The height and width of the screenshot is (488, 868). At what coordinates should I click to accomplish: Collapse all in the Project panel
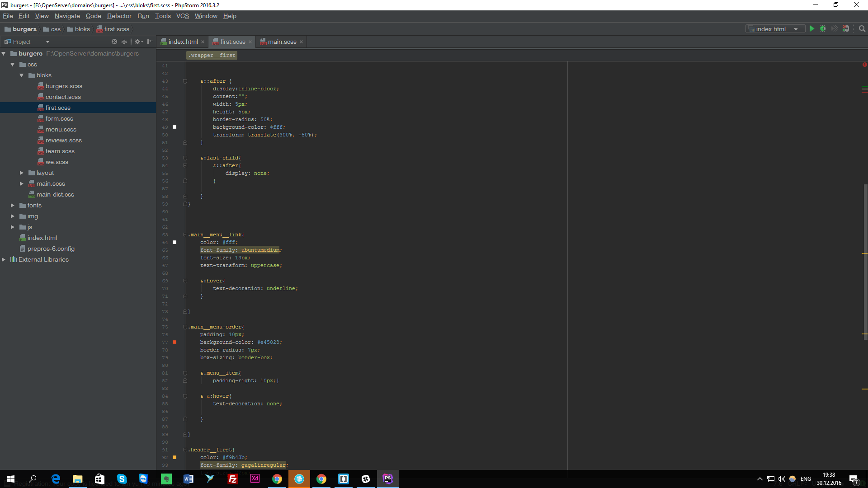[x=124, y=42]
